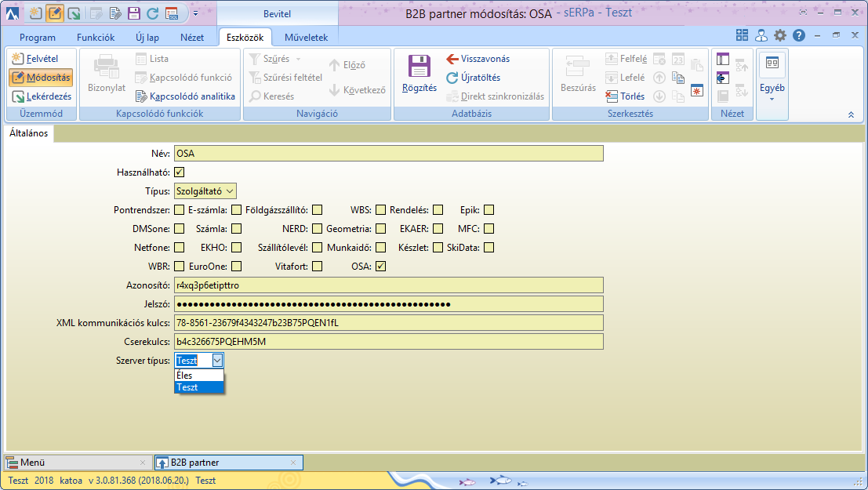
Task: Click the Következő navigation button
Action: [358, 89]
